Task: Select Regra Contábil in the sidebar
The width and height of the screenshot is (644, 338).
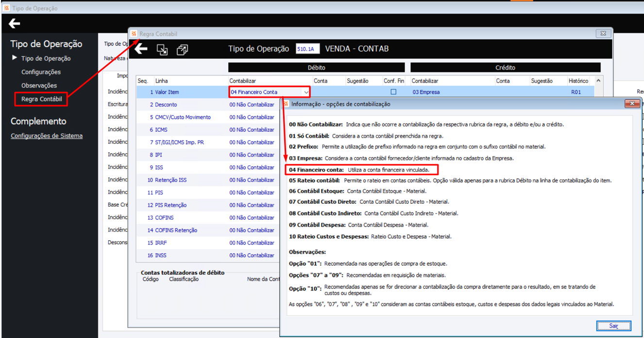Action: coord(42,99)
